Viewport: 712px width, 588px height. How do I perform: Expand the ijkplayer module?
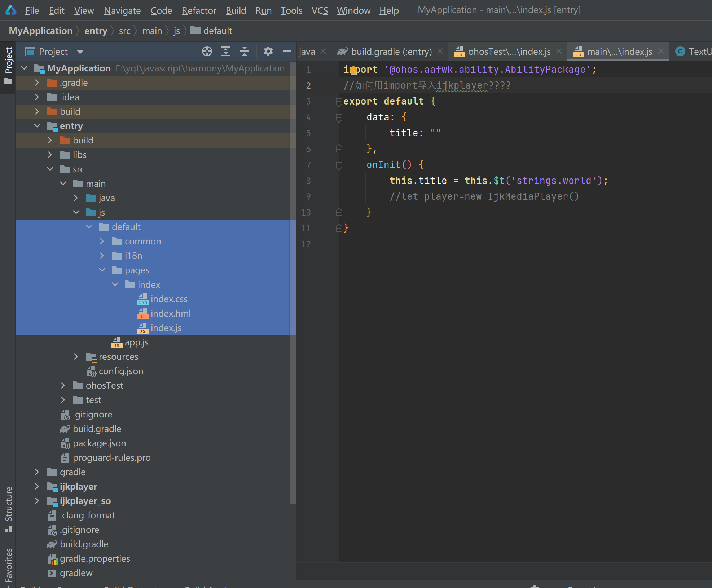click(x=37, y=487)
